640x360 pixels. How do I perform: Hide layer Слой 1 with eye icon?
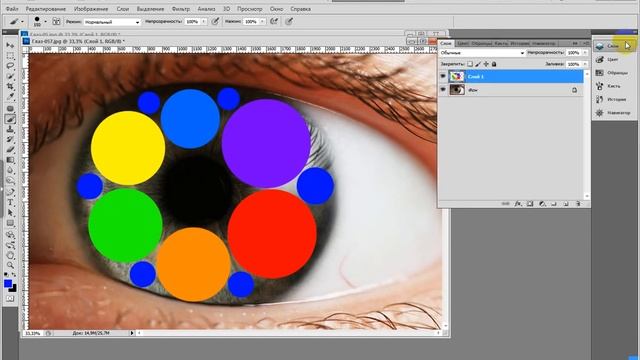point(443,77)
